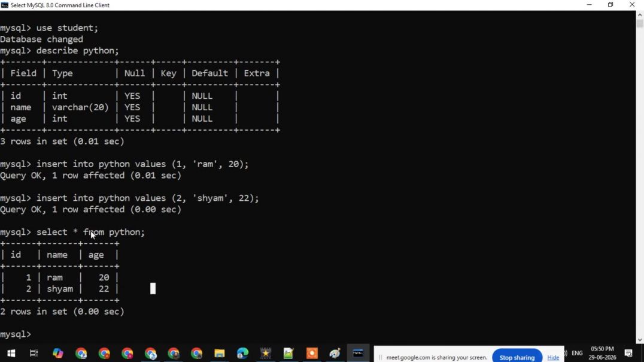644x362 pixels.
Task: Launch Microsoft Edge from the taskbar
Action: click(242, 353)
